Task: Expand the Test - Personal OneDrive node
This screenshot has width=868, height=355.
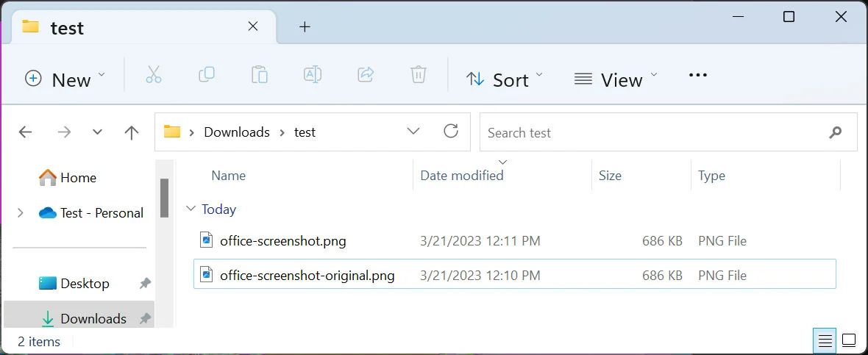Action: pyautogui.click(x=21, y=213)
